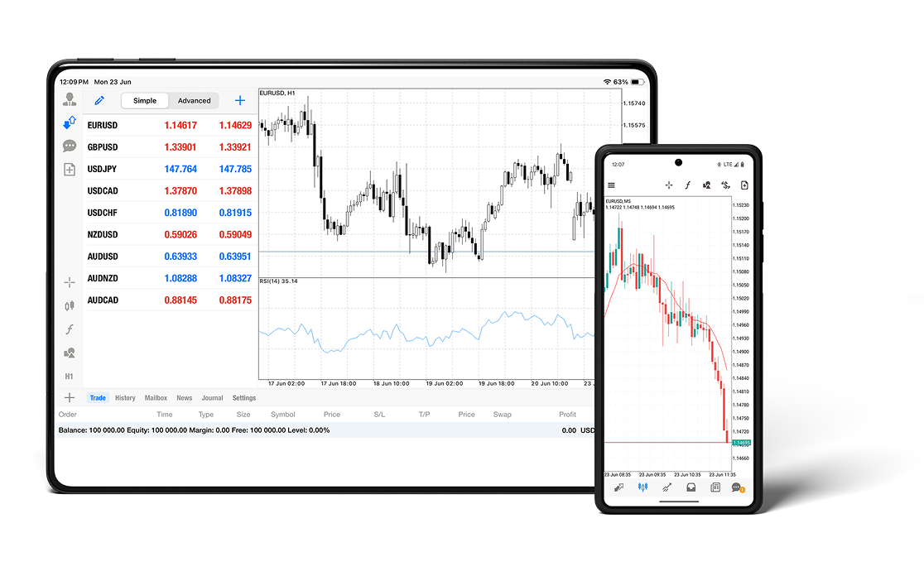Select the candlestick chart type icon on tablet
The image size is (924, 576).
[x=70, y=306]
